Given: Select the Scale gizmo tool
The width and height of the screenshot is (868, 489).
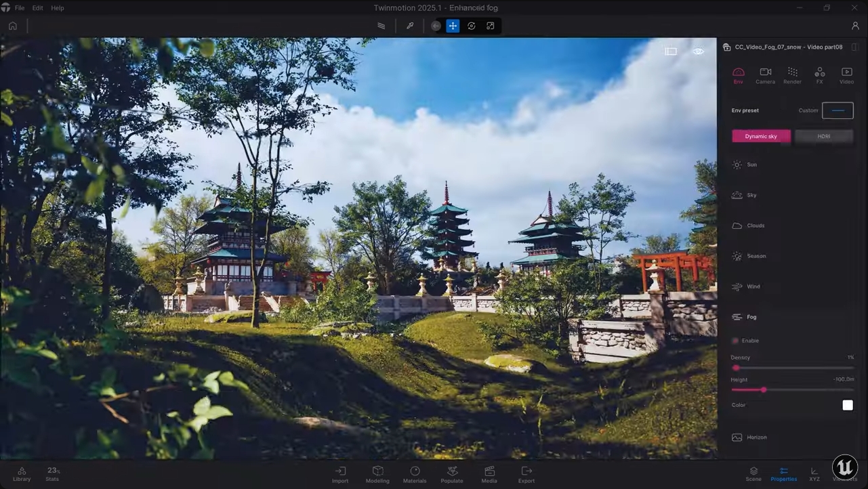Looking at the screenshot, I should (491, 26).
